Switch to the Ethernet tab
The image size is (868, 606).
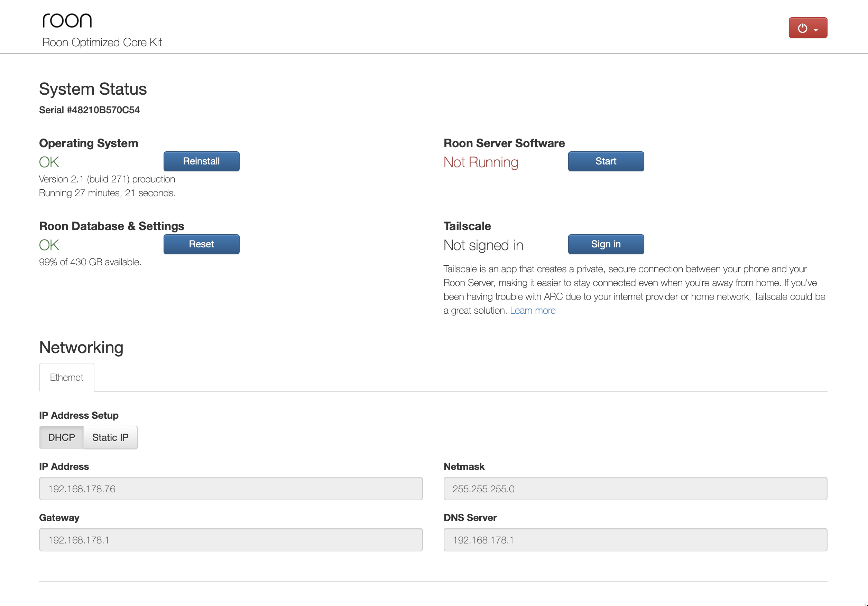click(66, 377)
